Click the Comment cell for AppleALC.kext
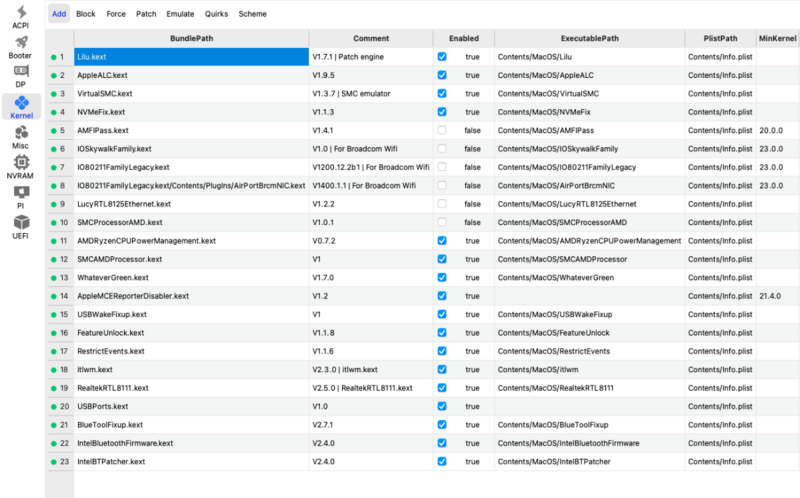 370,75
